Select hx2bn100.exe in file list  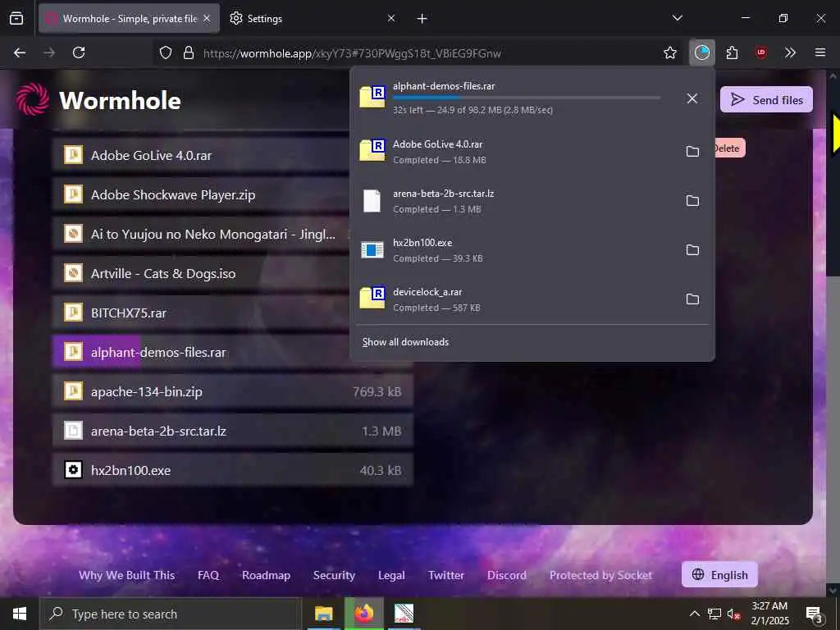tap(232, 470)
